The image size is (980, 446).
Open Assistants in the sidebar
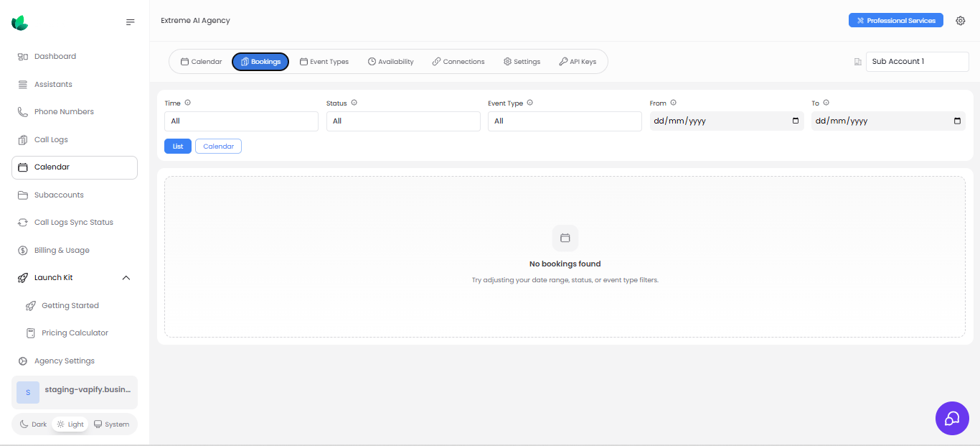(75, 84)
